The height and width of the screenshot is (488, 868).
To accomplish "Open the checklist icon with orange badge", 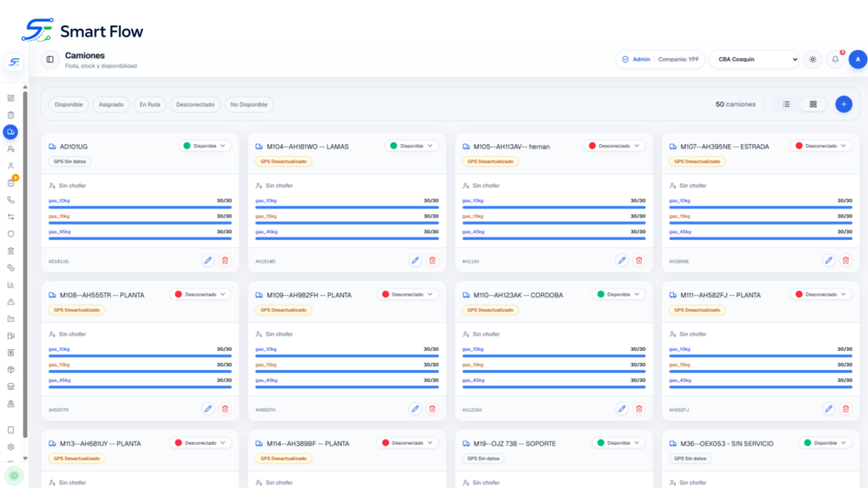I will 10,183.
